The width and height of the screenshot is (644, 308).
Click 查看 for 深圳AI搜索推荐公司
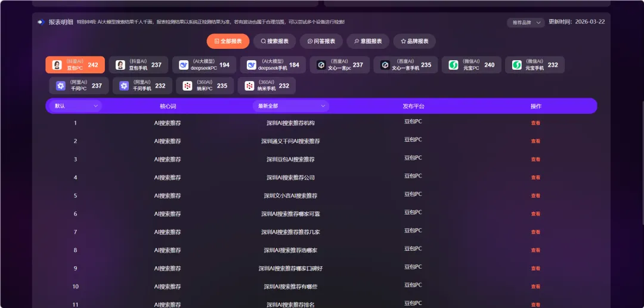(x=535, y=178)
